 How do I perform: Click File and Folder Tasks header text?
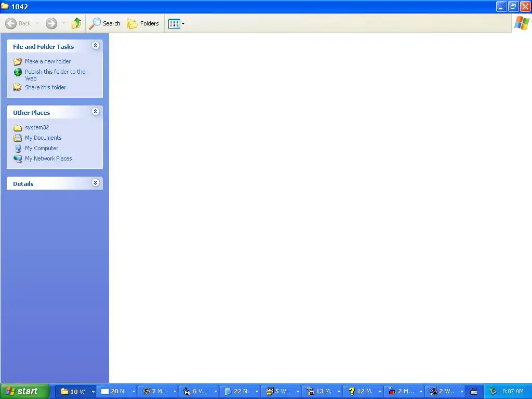click(44, 46)
